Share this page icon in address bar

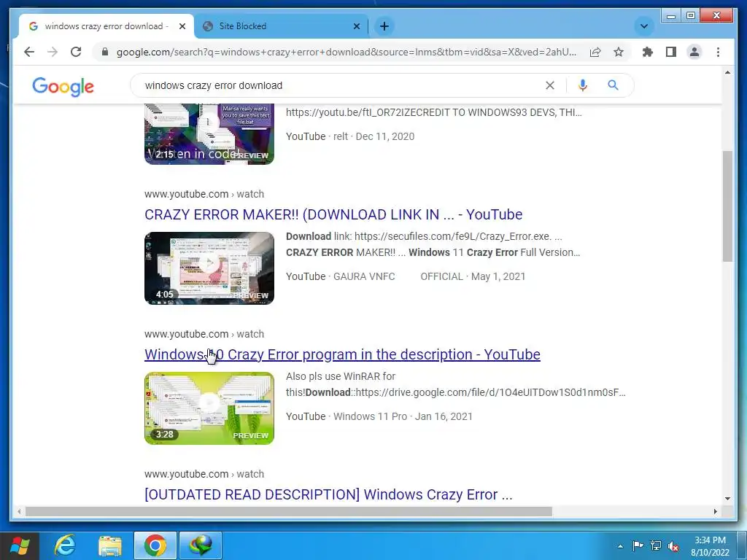point(595,52)
